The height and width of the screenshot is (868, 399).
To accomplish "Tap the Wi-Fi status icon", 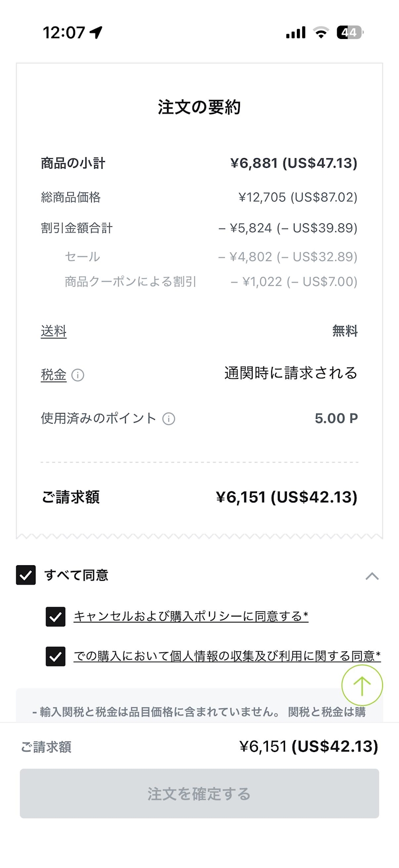I will [x=321, y=32].
